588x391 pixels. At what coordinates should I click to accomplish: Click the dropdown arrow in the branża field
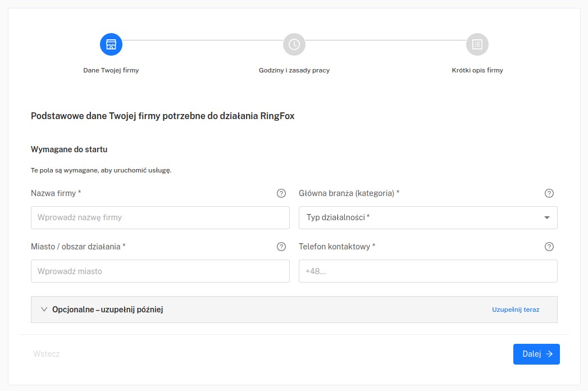point(547,218)
